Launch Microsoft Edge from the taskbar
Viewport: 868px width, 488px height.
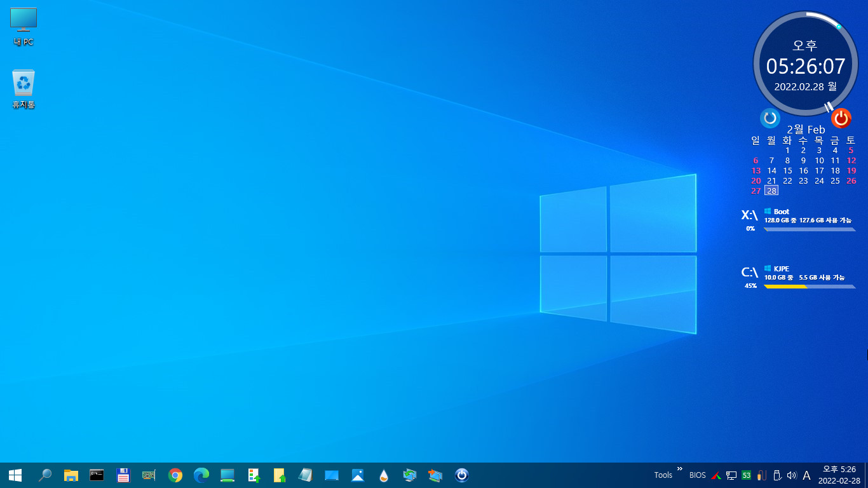(x=201, y=475)
